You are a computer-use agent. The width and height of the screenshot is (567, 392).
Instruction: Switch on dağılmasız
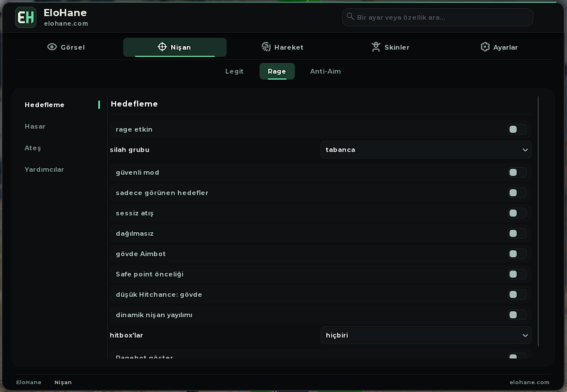click(517, 233)
